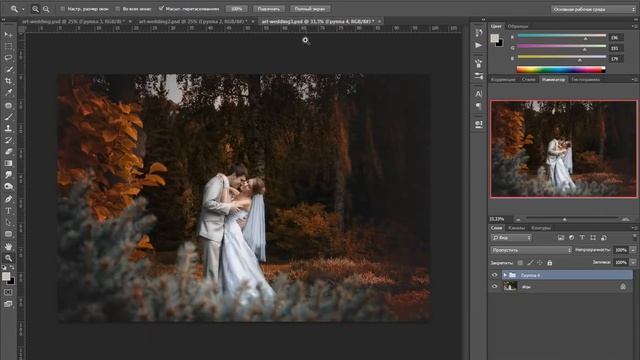Filter layers by shape layers icon
The image size is (640, 360).
pyautogui.click(x=593, y=238)
